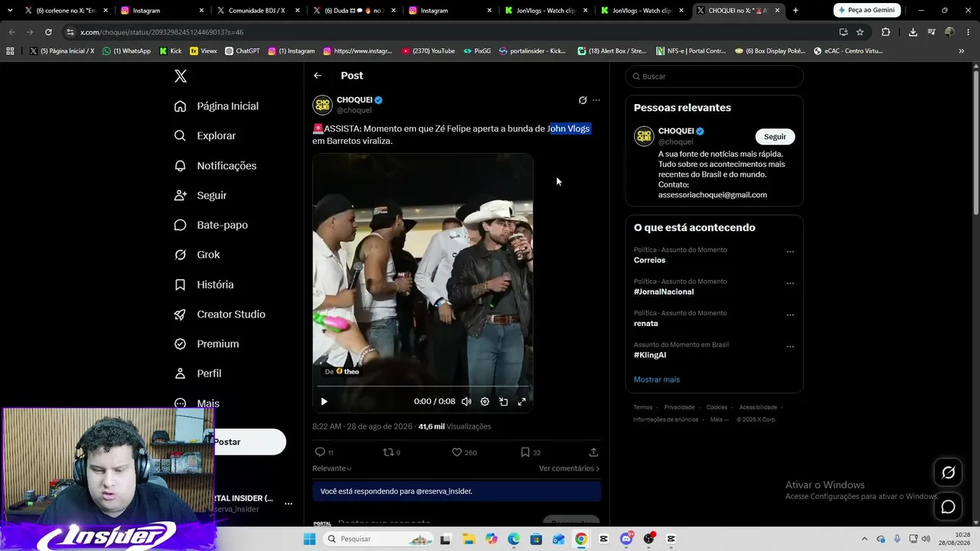Go back using the Post arrow

(318, 76)
